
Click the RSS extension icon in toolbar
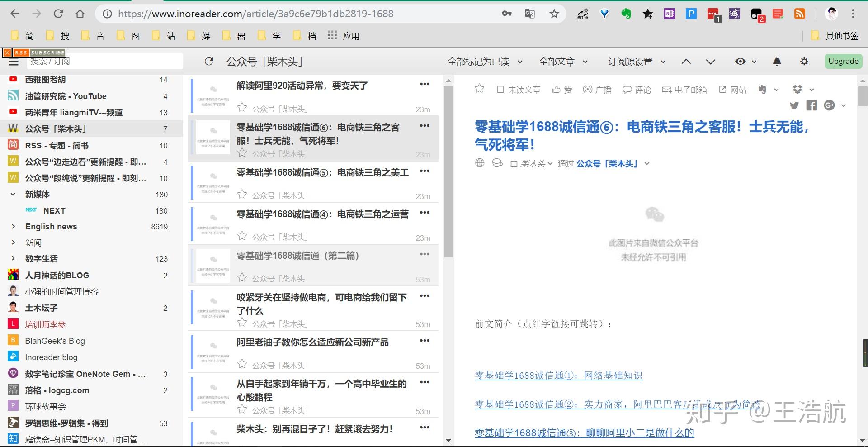(x=800, y=14)
